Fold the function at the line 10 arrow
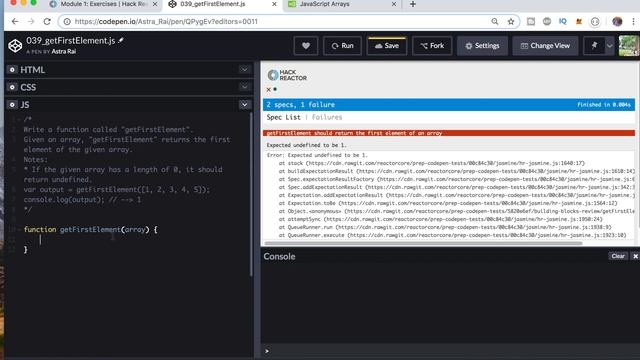 click(x=19, y=229)
